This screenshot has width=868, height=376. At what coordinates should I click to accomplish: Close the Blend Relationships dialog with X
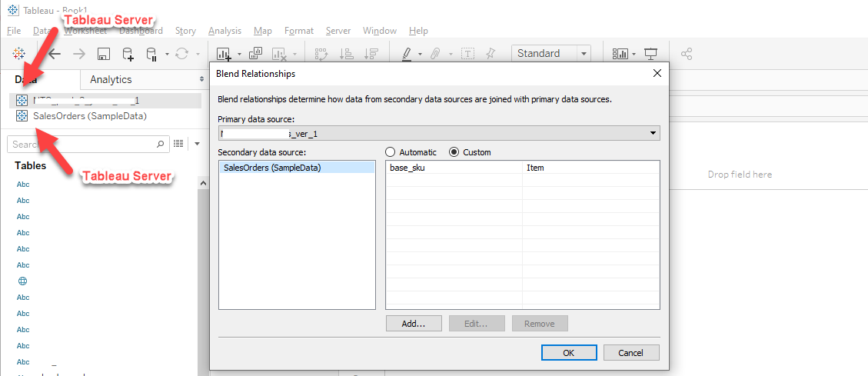click(x=657, y=73)
